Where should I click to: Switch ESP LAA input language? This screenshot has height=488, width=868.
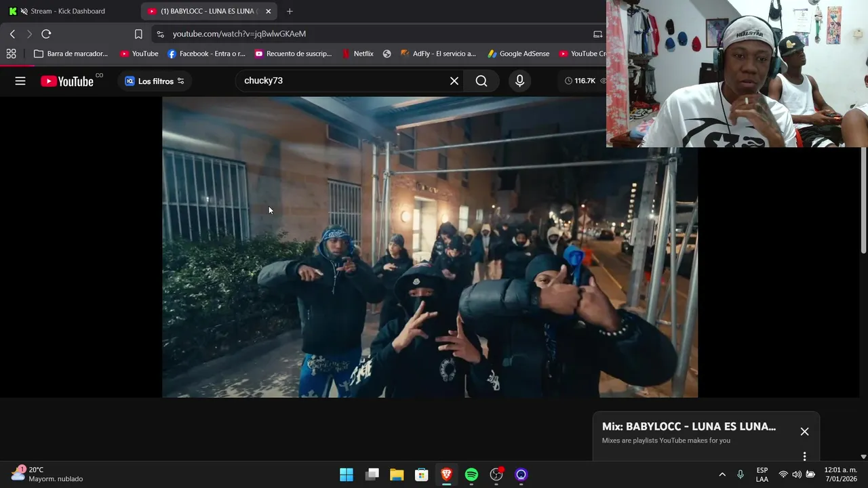click(762, 474)
